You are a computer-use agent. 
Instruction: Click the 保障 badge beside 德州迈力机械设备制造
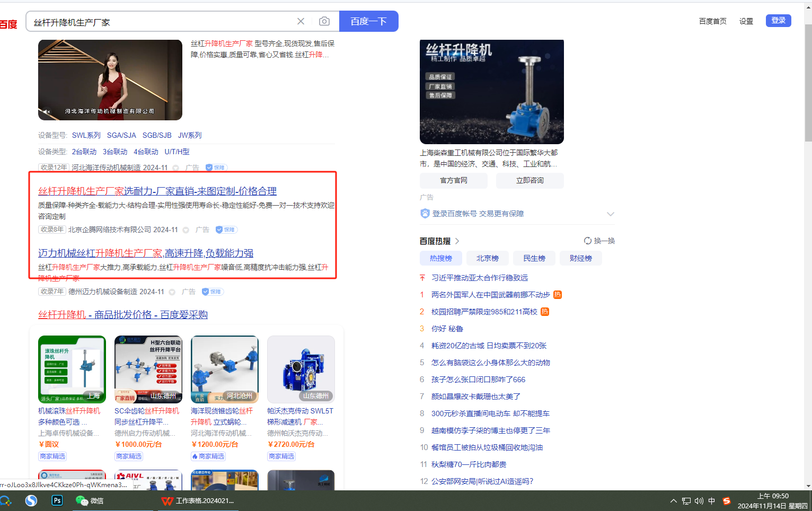[x=213, y=292]
